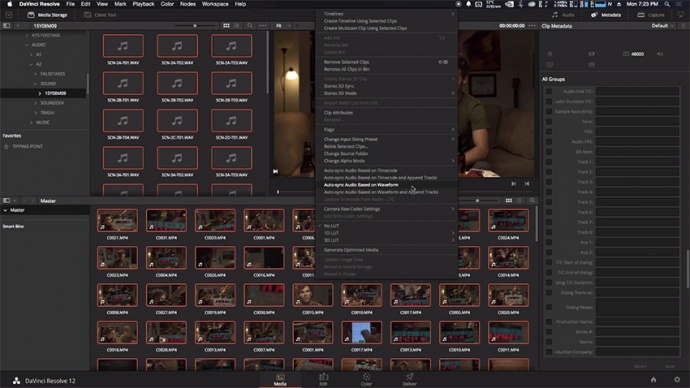
Task: Check the Sample Rate checkbox
Action: click(x=549, y=112)
